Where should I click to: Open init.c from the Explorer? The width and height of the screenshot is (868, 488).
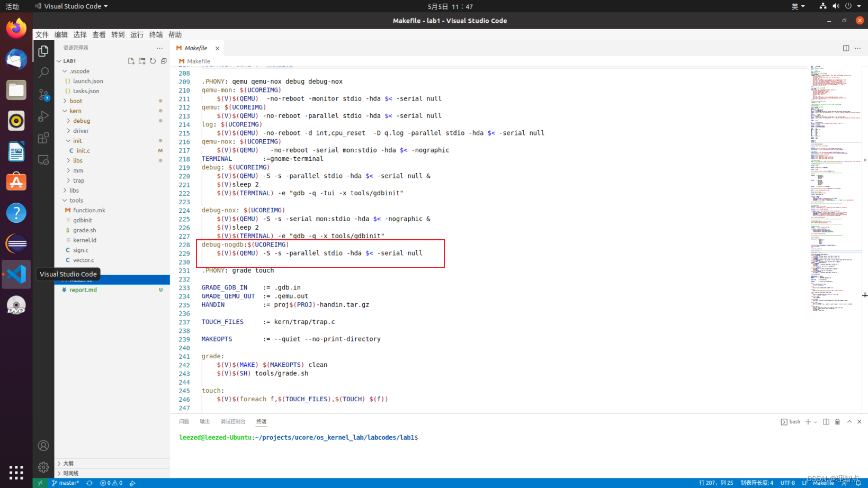[x=83, y=150]
